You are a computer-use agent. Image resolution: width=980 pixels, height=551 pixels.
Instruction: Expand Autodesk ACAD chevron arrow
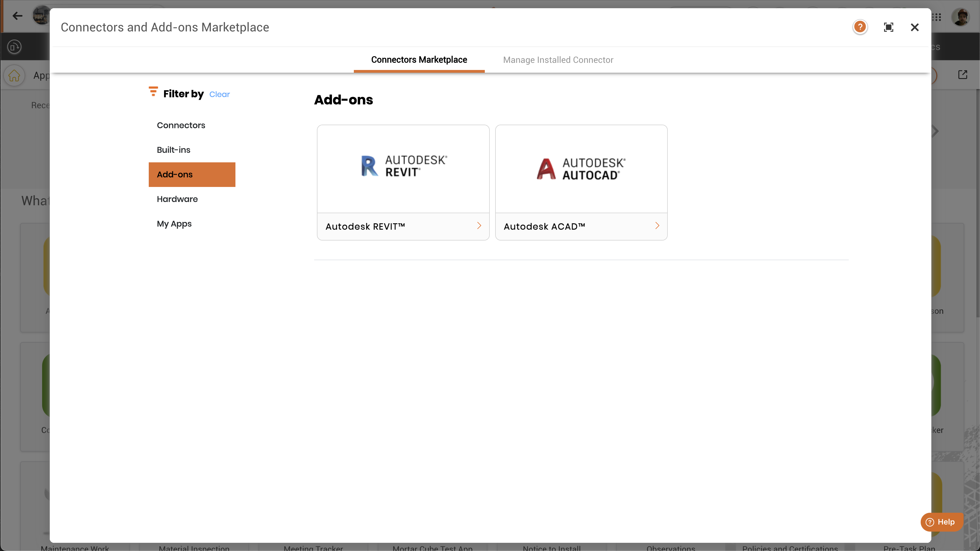(657, 226)
